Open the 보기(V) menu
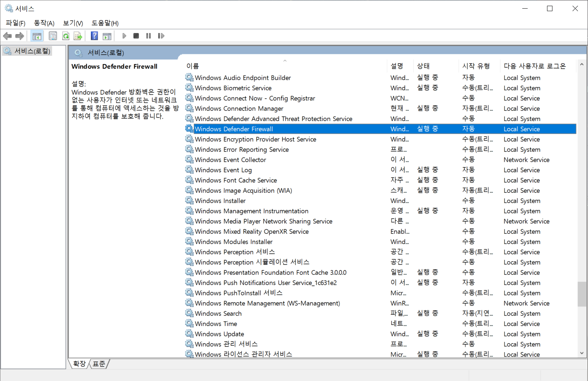 (73, 23)
